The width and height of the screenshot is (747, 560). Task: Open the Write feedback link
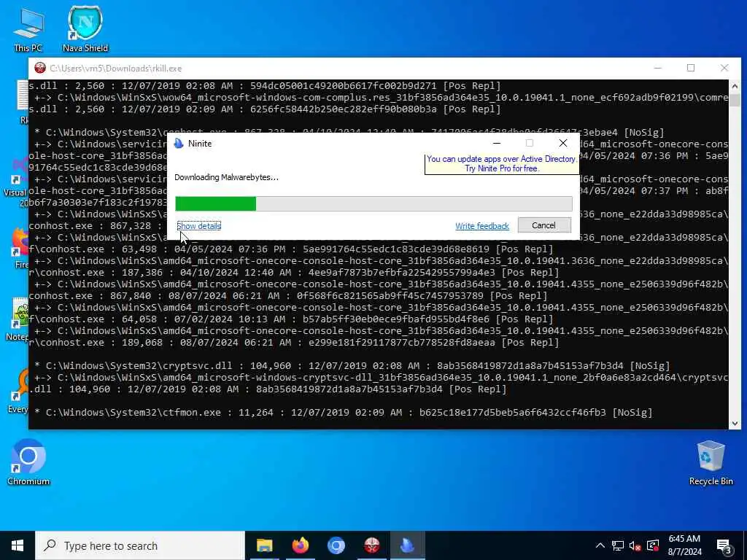[x=482, y=226]
